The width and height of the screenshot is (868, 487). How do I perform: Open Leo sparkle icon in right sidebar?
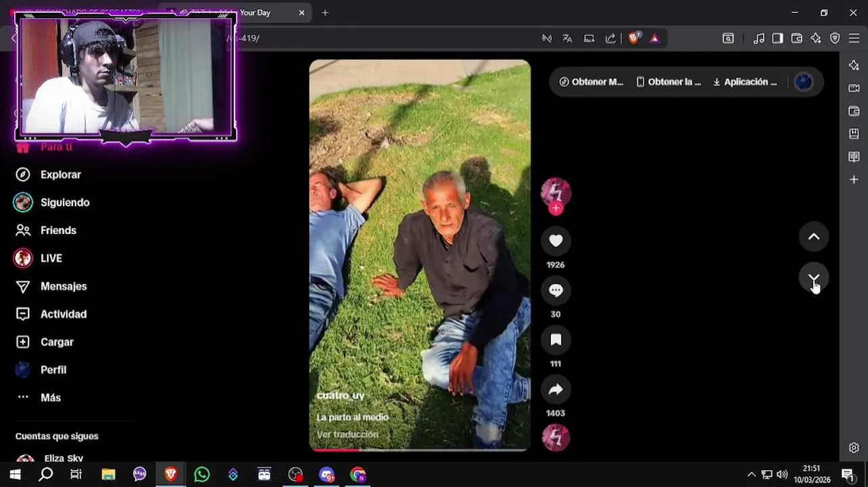[854, 66]
